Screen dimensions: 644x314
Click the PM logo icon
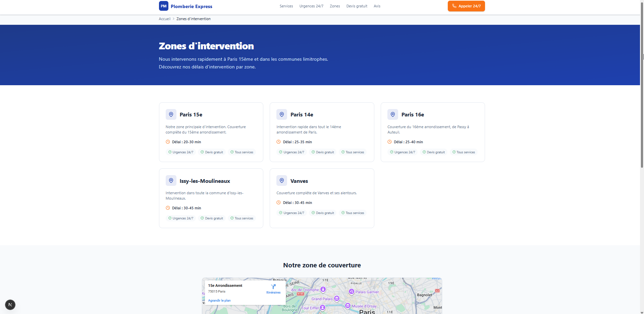click(x=163, y=6)
